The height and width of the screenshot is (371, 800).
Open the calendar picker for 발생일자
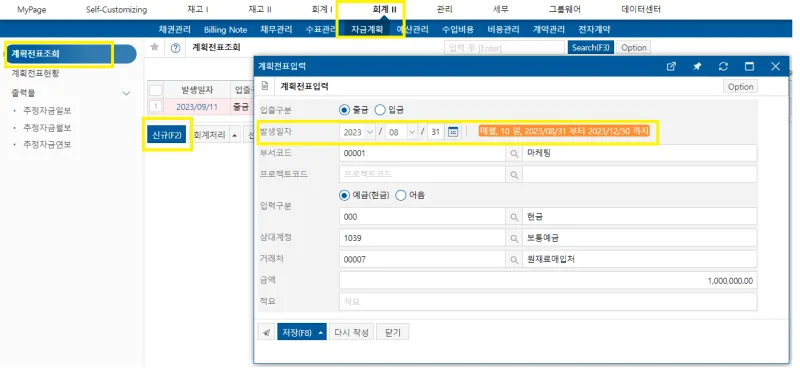pos(453,132)
